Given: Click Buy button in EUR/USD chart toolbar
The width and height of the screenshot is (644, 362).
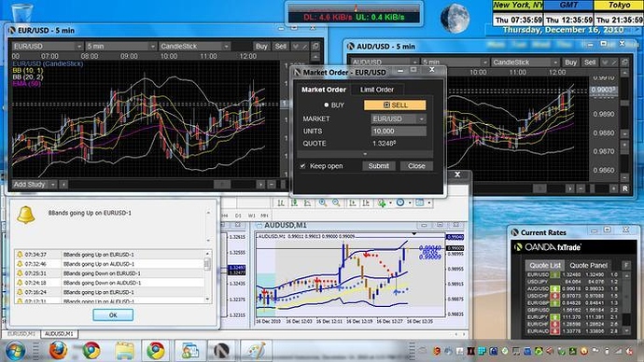Looking at the screenshot, I should [x=261, y=47].
